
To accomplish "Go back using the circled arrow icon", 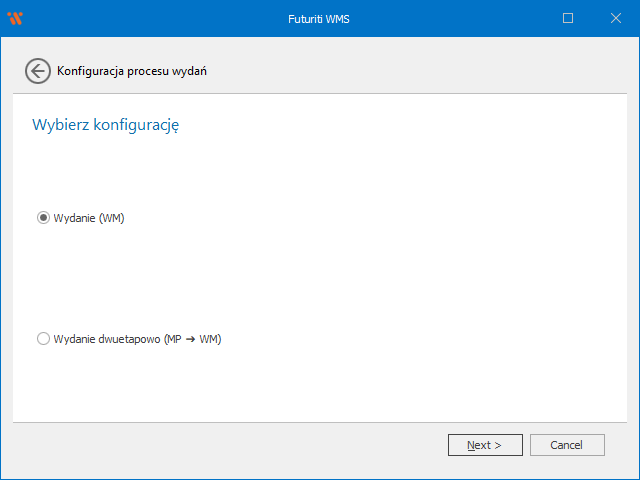I will pos(38,71).
